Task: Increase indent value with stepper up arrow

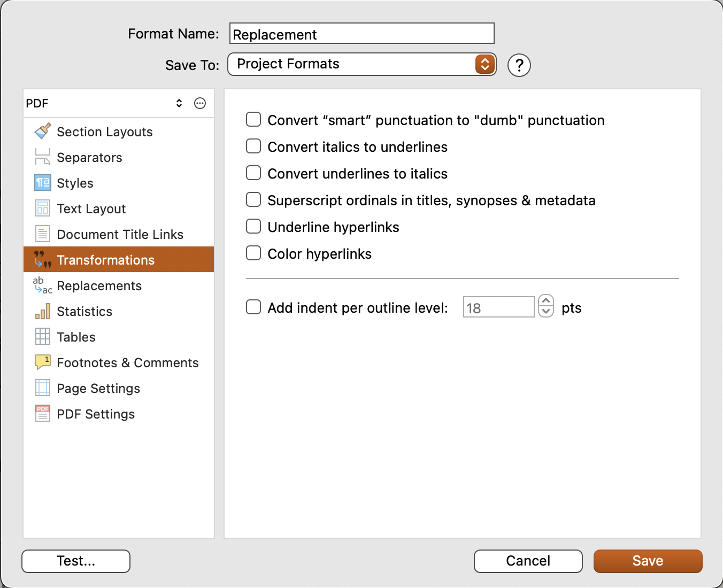Action: pos(546,301)
